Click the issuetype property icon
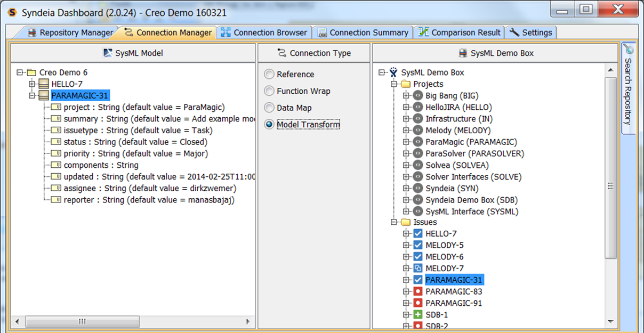The width and height of the screenshot is (644, 333). coord(56,131)
